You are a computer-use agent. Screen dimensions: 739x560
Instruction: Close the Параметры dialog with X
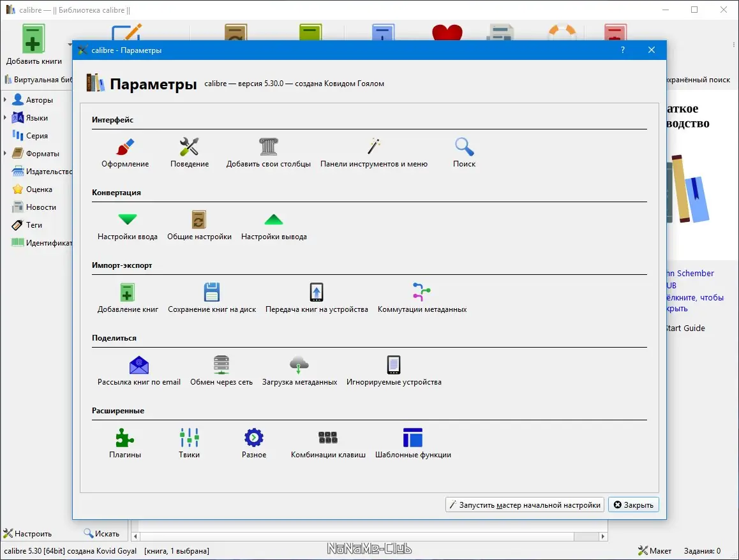[652, 50]
